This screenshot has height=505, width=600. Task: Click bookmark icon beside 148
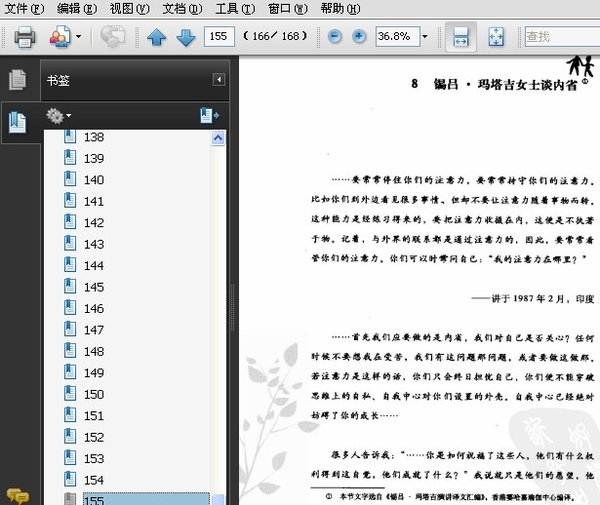coord(70,350)
